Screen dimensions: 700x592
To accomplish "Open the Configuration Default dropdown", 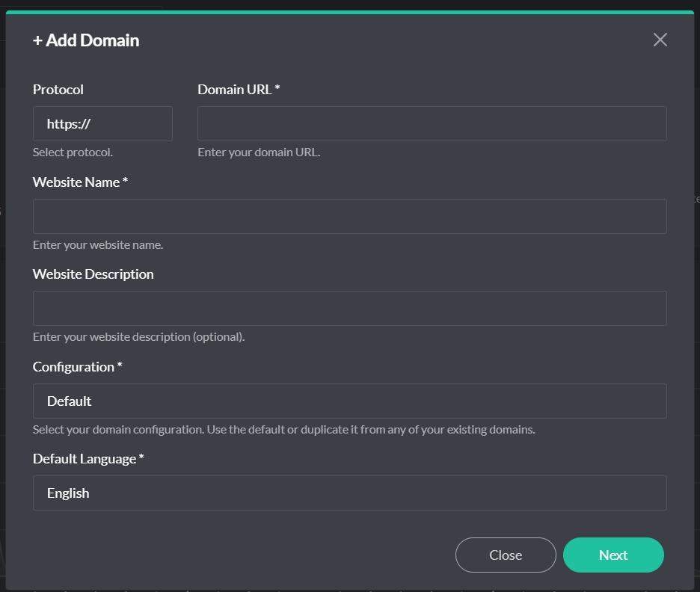I will [350, 401].
